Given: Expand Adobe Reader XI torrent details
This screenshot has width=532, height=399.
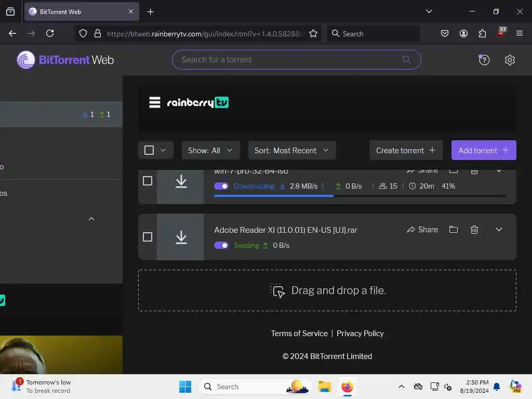Looking at the screenshot, I should [498, 230].
